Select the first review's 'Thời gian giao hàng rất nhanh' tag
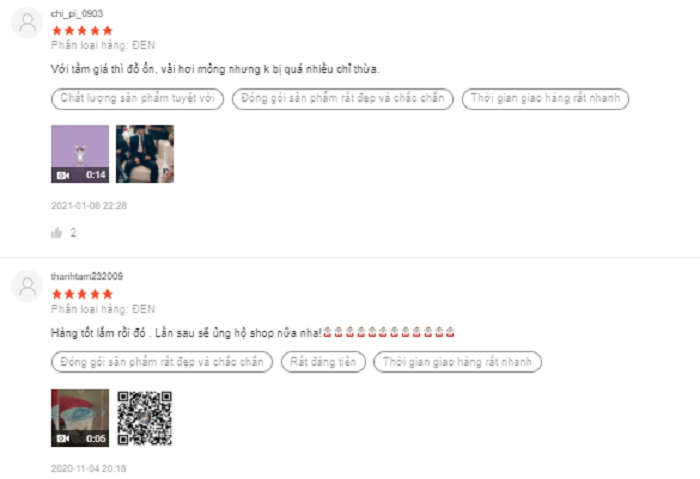Screen dimensions: 700x479 pyautogui.click(x=546, y=99)
